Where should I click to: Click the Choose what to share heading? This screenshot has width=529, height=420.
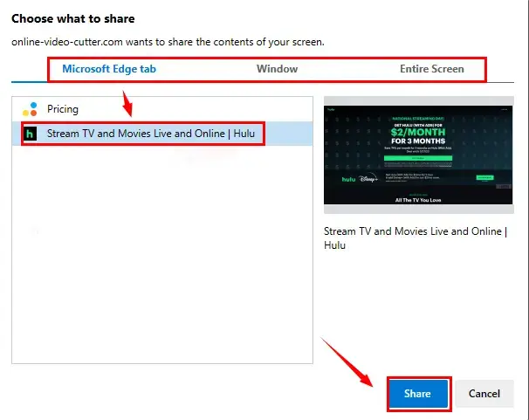(x=73, y=18)
